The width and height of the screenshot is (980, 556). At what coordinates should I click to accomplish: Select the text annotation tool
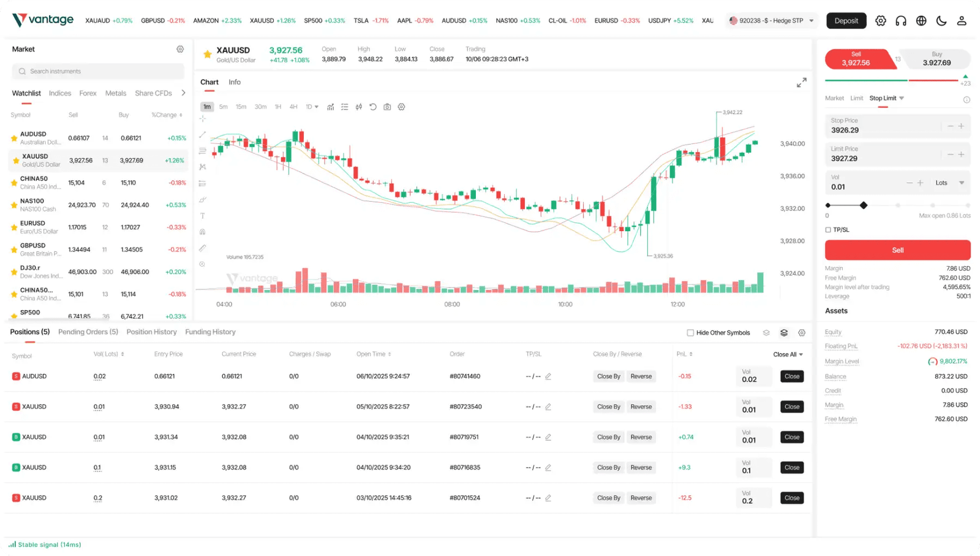202,215
